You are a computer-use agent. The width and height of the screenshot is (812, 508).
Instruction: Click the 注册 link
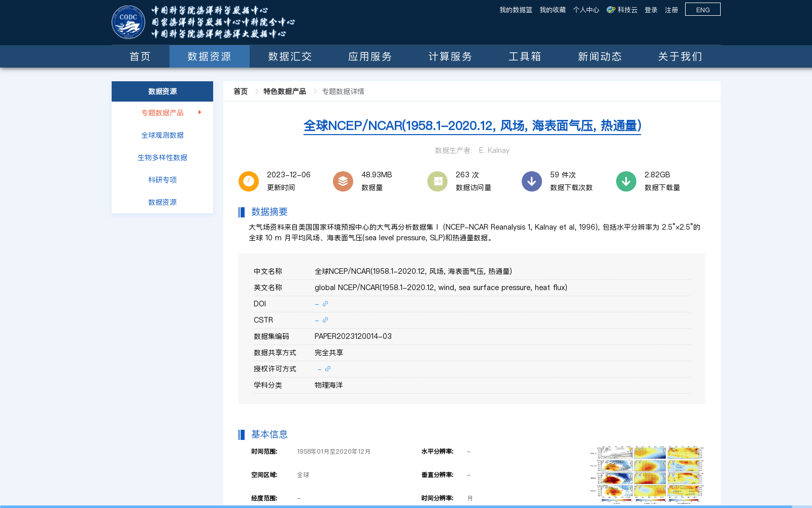click(671, 10)
